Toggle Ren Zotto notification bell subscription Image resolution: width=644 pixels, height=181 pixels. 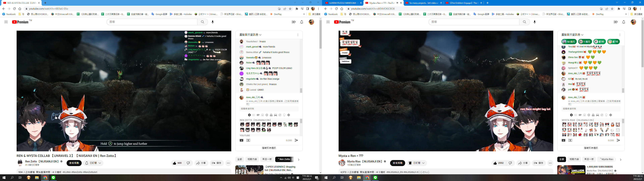pos(93,163)
